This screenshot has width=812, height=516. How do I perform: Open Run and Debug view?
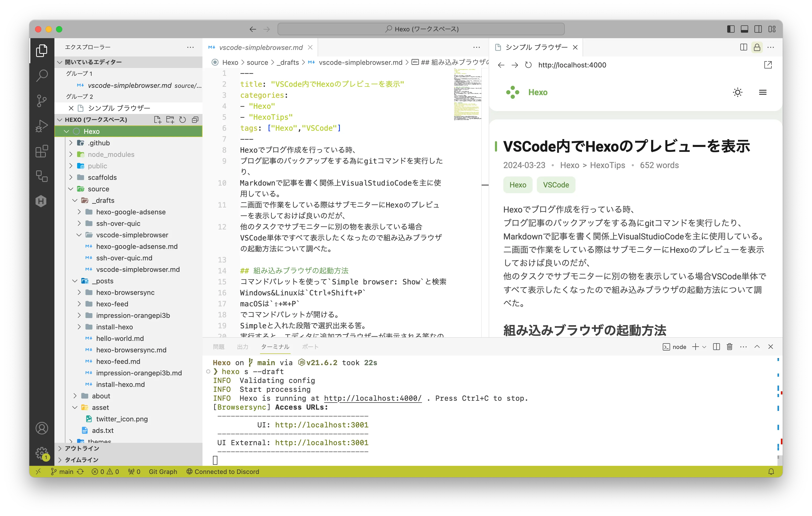(x=42, y=126)
